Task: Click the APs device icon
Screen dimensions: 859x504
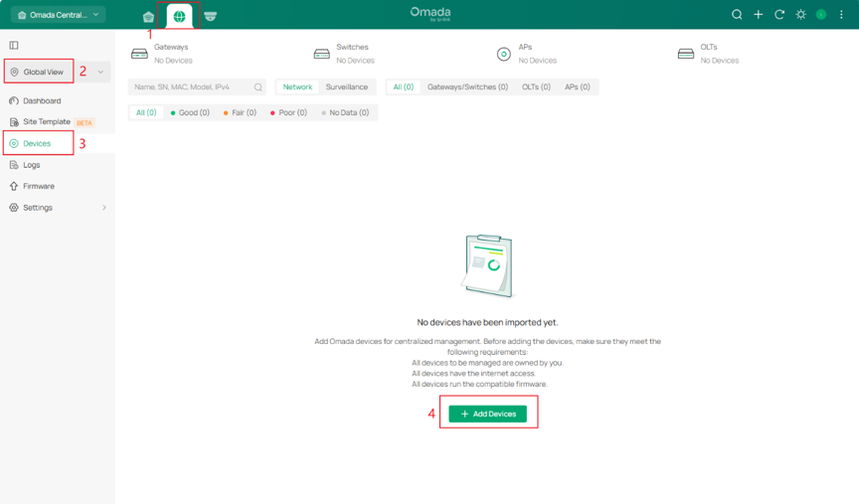Action: [503, 54]
